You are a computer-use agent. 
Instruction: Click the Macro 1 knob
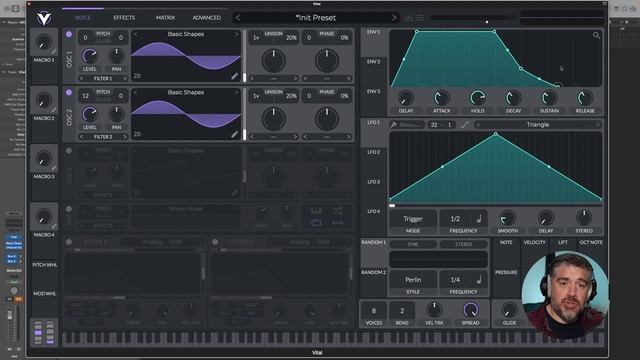click(44, 42)
